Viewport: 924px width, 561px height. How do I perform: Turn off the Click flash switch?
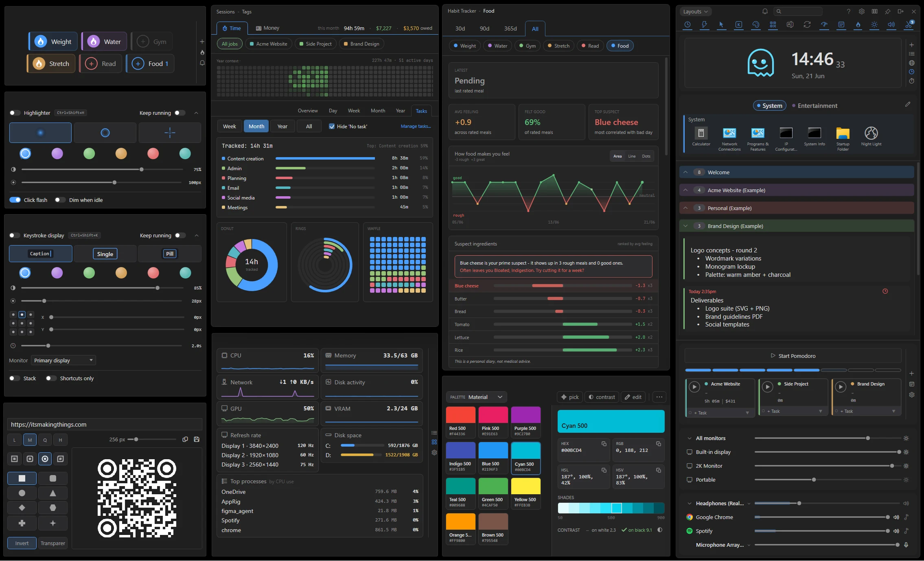coord(15,200)
